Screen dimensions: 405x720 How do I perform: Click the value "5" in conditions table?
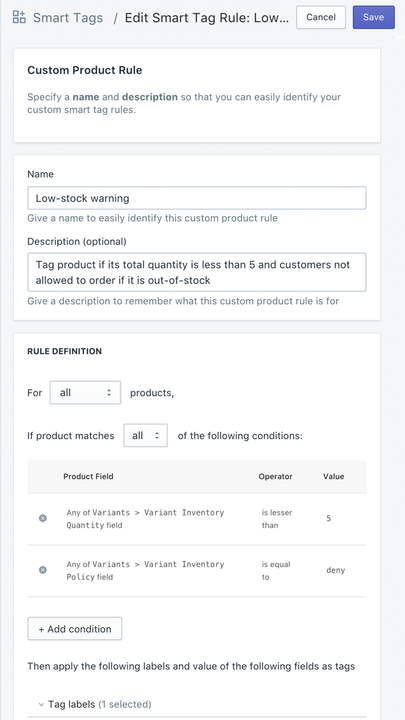[329, 519]
